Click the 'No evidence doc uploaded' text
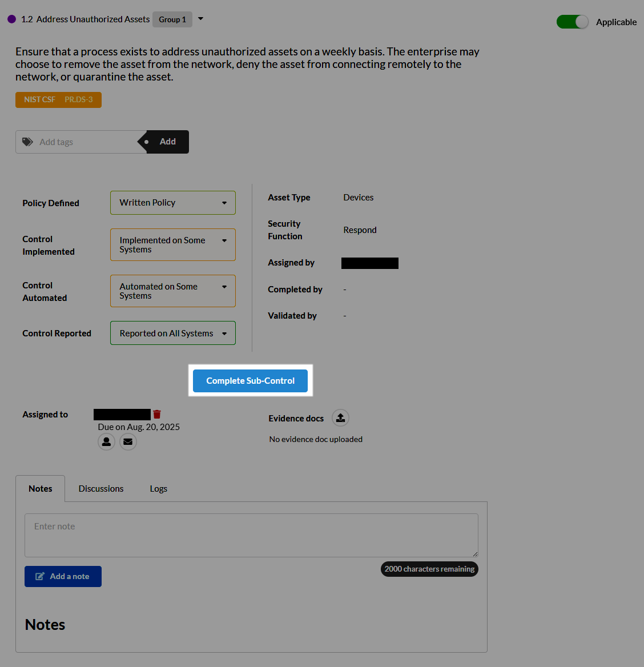This screenshot has height=667, width=644. [316, 439]
